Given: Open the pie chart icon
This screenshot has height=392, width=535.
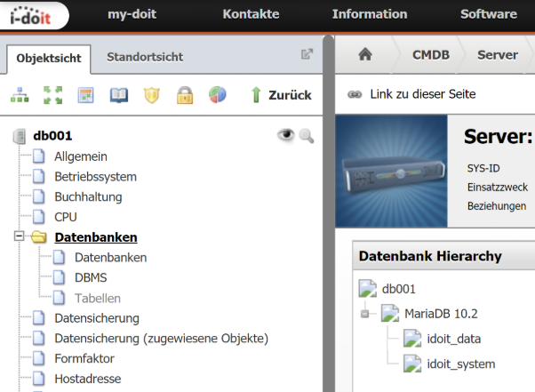Looking at the screenshot, I should point(217,94).
